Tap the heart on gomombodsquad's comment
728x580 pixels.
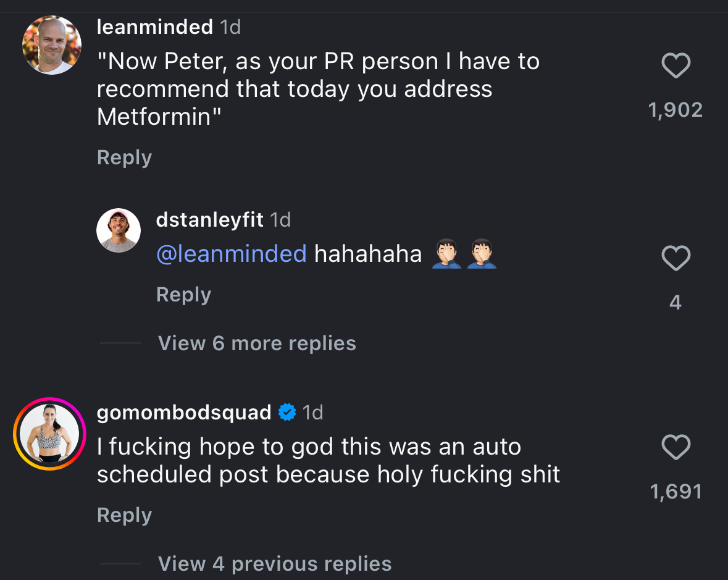676,448
